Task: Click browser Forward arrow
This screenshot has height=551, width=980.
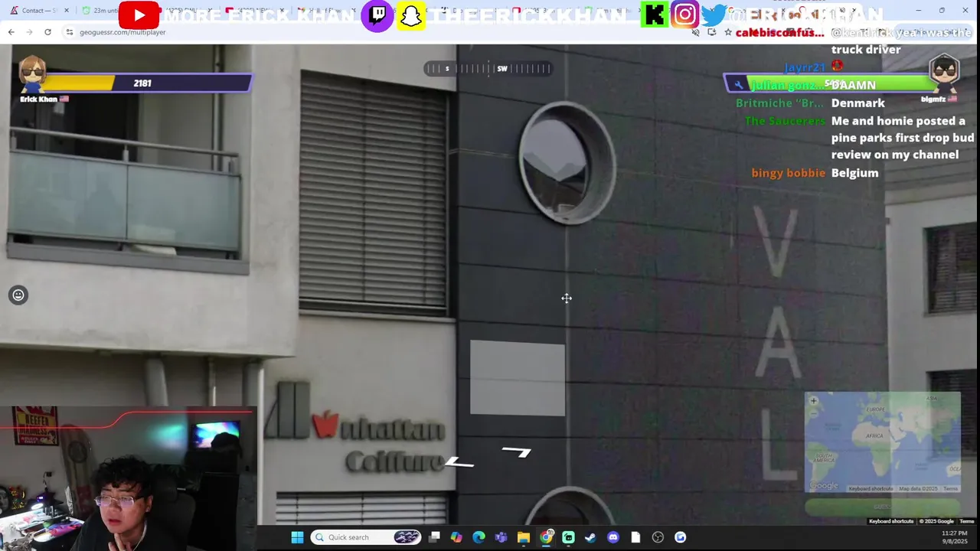Action: coord(29,32)
